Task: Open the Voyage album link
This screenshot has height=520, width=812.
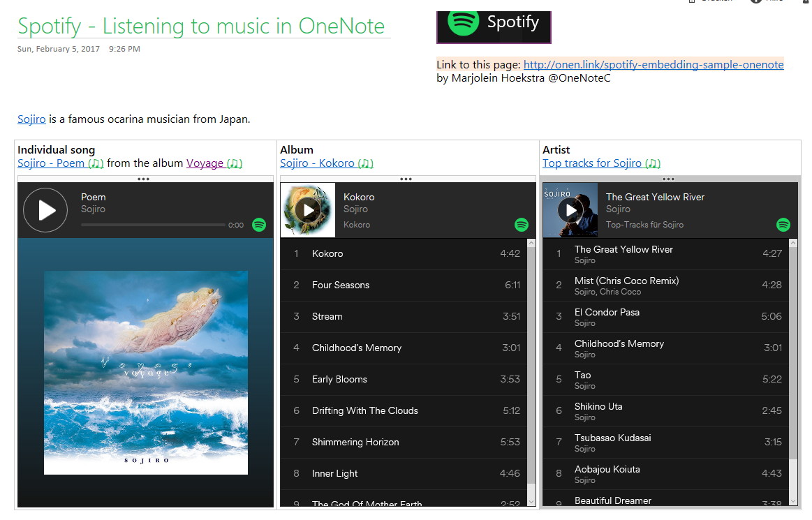Action: 214,163
